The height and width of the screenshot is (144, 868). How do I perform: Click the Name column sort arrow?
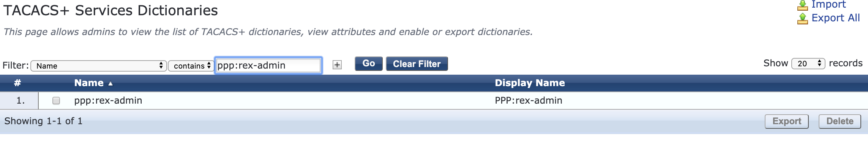110,83
